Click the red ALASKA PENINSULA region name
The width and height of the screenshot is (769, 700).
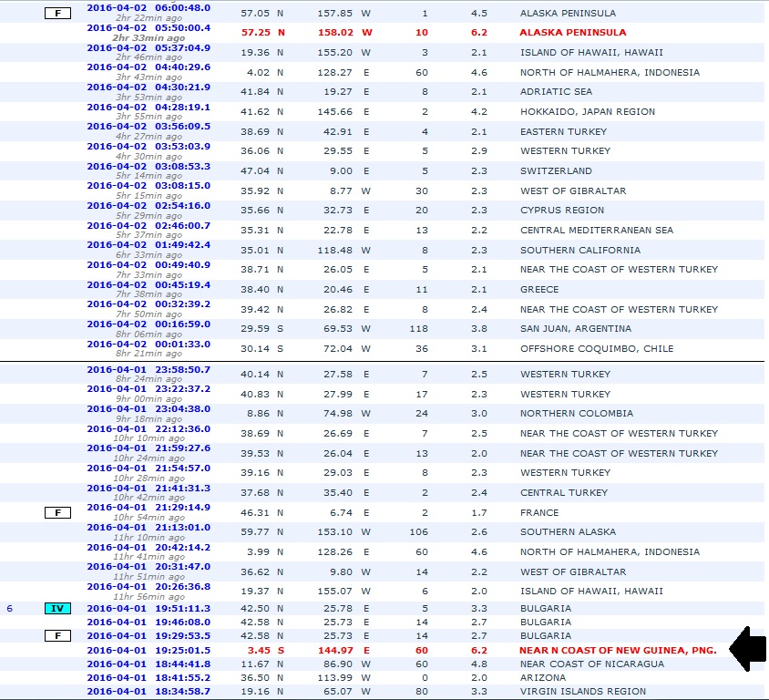pos(573,33)
